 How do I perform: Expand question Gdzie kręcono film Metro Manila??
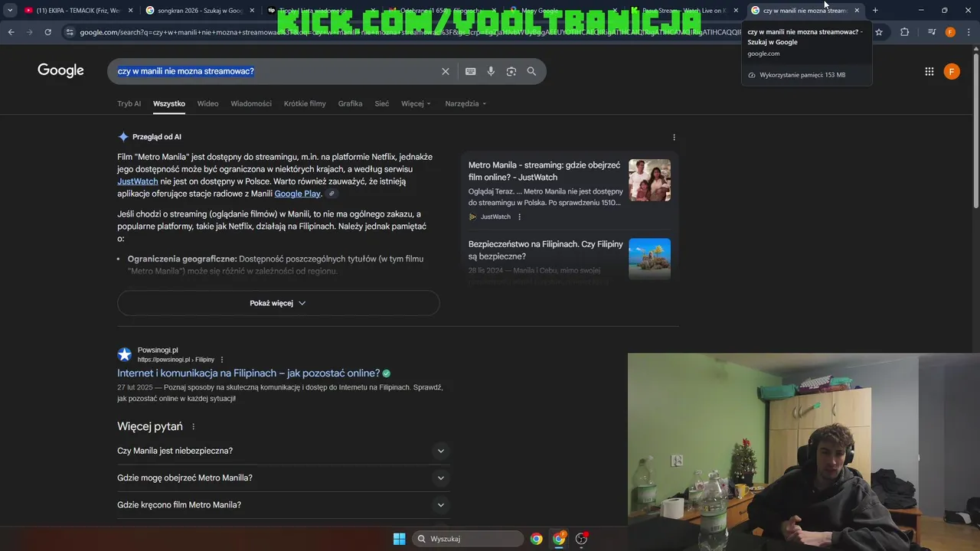[282, 505]
